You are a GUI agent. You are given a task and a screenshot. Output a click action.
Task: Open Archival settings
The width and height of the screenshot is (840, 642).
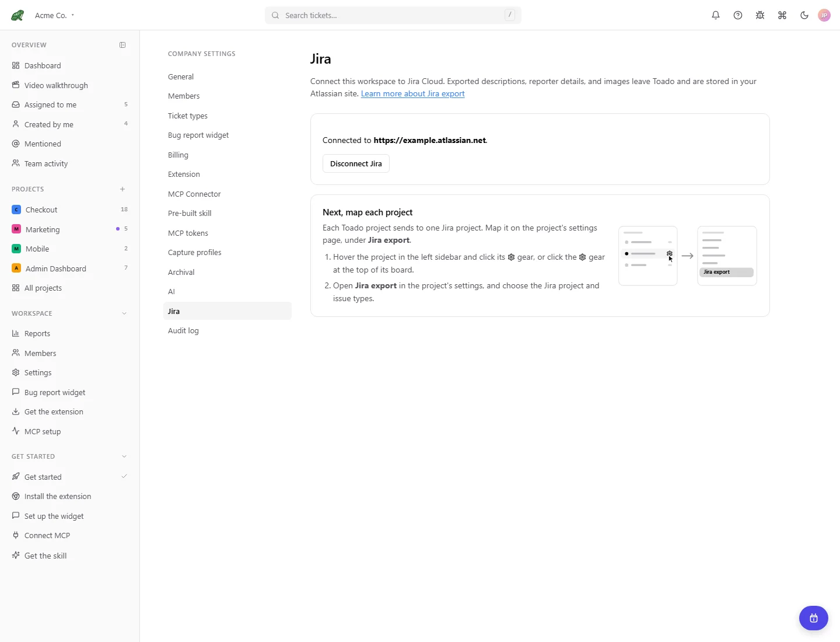point(228,272)
